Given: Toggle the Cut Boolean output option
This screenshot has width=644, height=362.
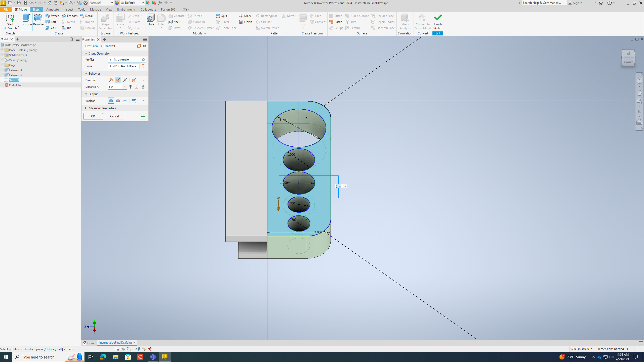Looking at the screenshot, I should coord(118,100).
